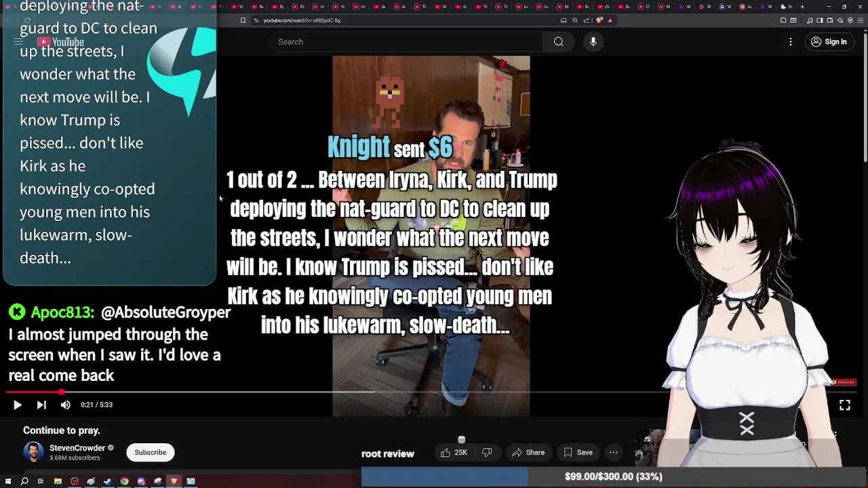868x488 pixels.
Task: Mute the video volume
Action: [x=65, y=405]
